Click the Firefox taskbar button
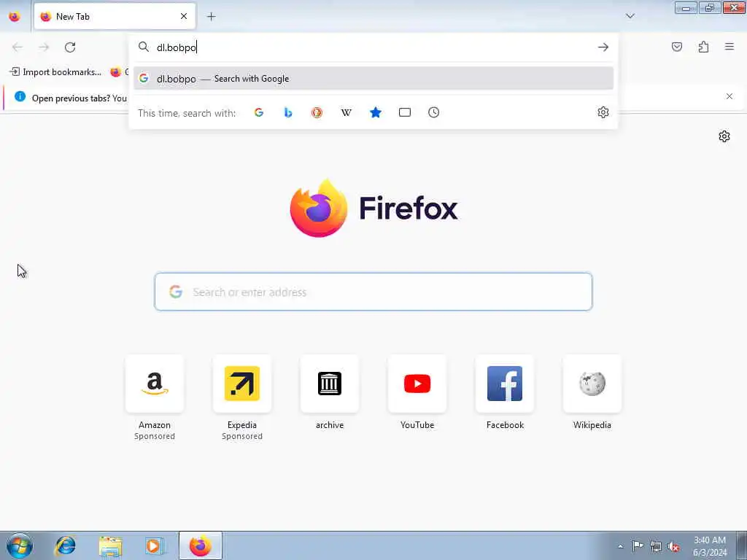747x560 pixels. (201, 545)
